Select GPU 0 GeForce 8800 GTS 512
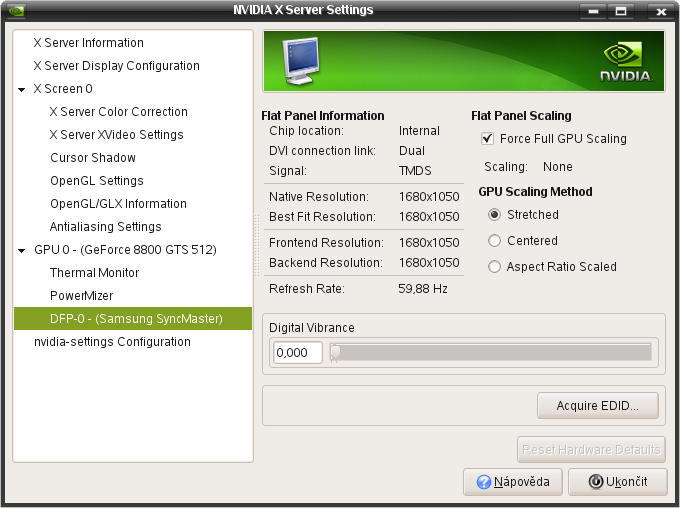 [125, 249]
